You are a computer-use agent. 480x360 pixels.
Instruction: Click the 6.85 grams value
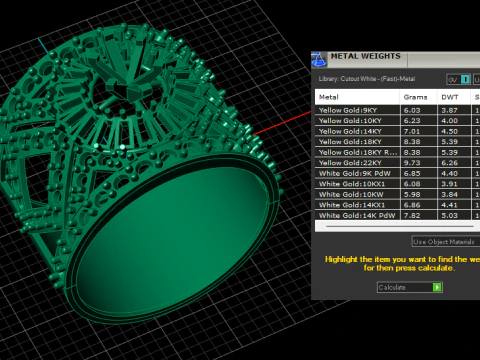(412, 173)
